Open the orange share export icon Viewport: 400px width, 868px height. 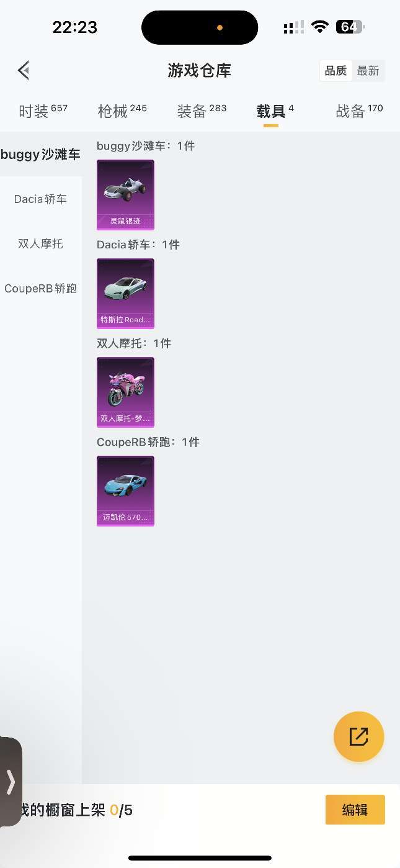click(x=359, y=736)
